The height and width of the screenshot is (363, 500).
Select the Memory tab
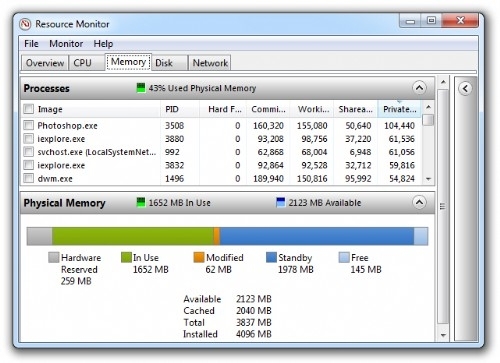coord(128,62)
